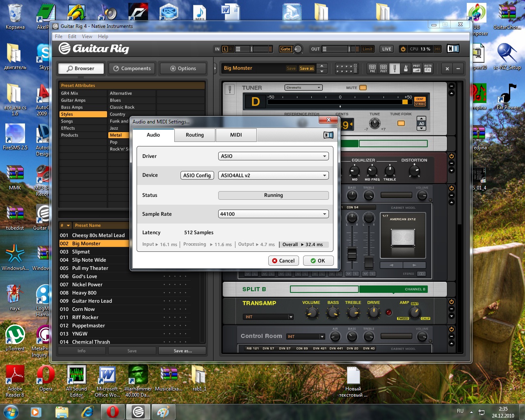Switch to the MIDI tab
The image size is (525, 420).
[x=236, y=135]
